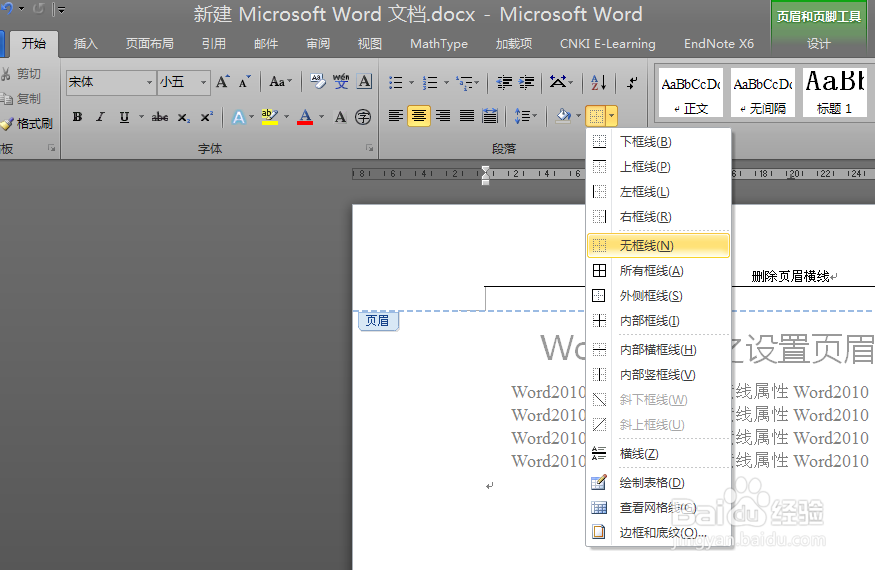Toggle italic formatting
Image resolution: width=875 pixels, height=570 pixels.
coord(100,117)
